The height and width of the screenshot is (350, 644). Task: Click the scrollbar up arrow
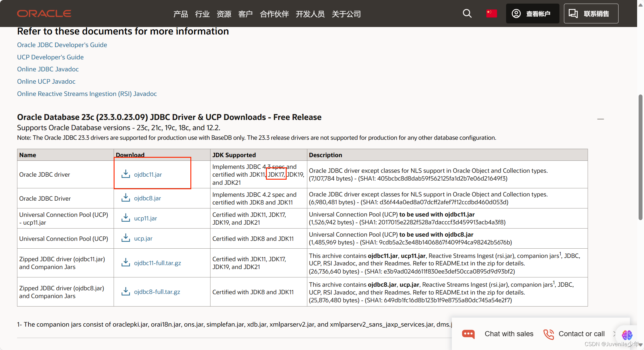click(640, 5)
